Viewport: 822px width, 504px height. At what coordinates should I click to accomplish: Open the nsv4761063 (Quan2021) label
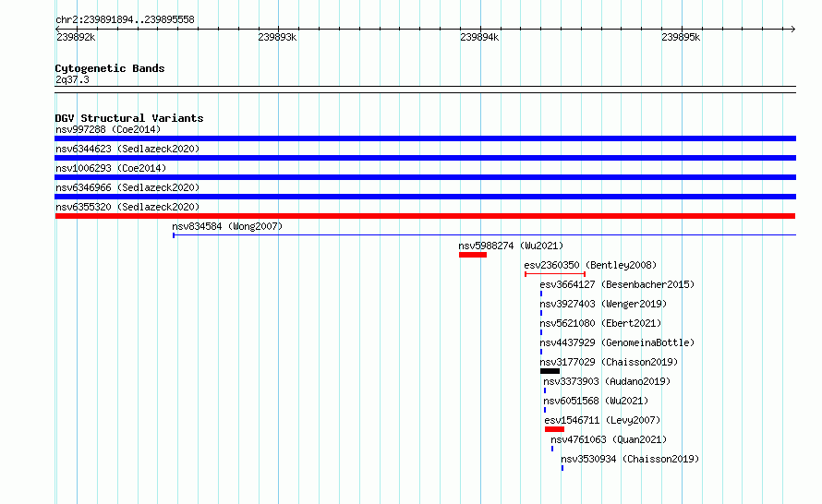(x=609, y=439)
